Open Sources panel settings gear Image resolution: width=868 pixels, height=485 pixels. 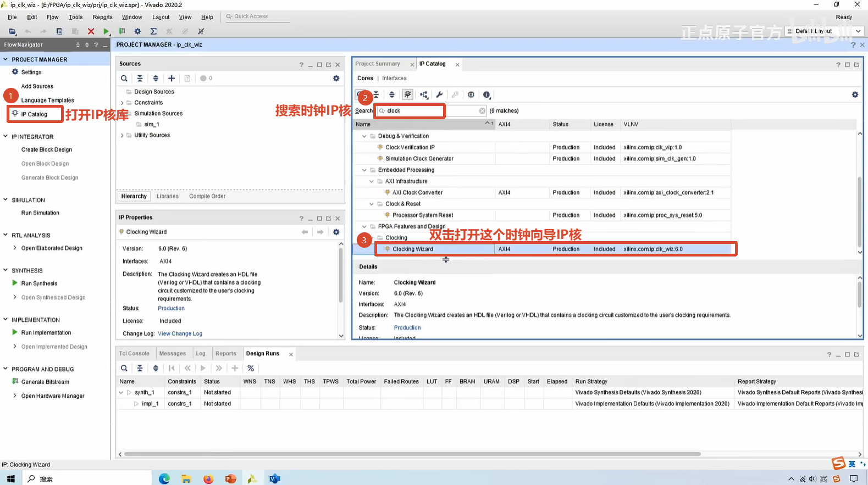(x=336, y=79)
